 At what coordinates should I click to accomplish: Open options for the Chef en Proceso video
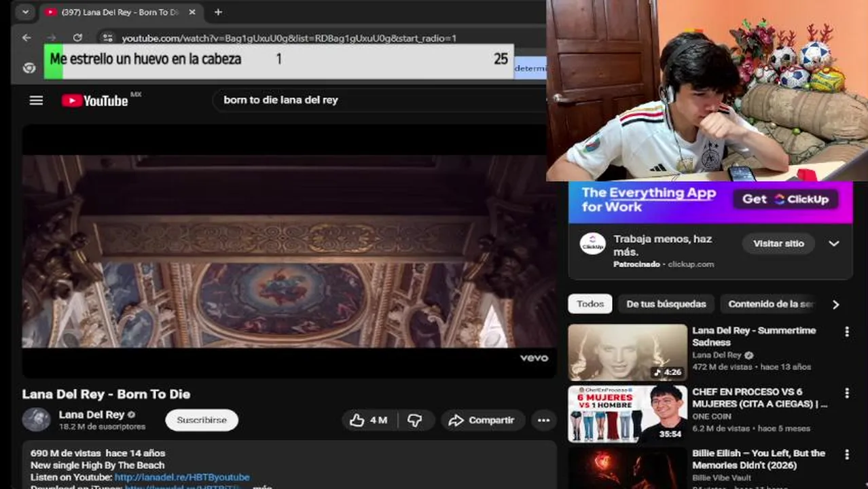pos(847,393)
